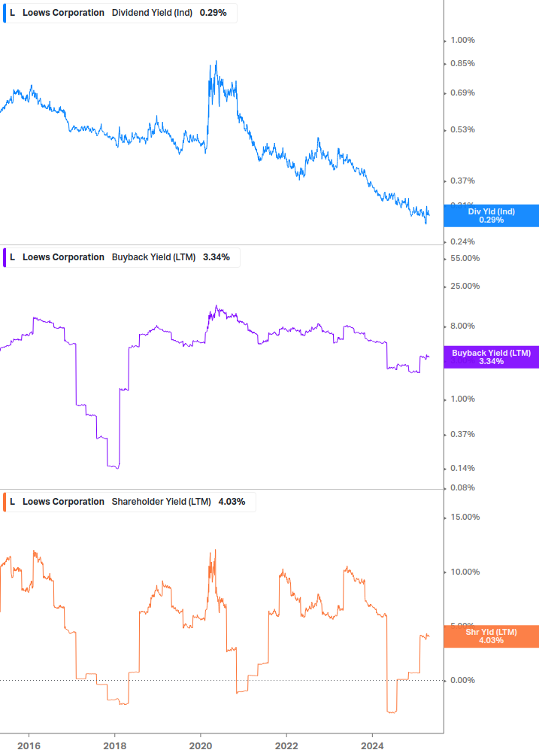Click the Shareholder Yield (LTM) legend label
Image resolution: width=539 pixels, height=756 pixels.
(162, 502)
